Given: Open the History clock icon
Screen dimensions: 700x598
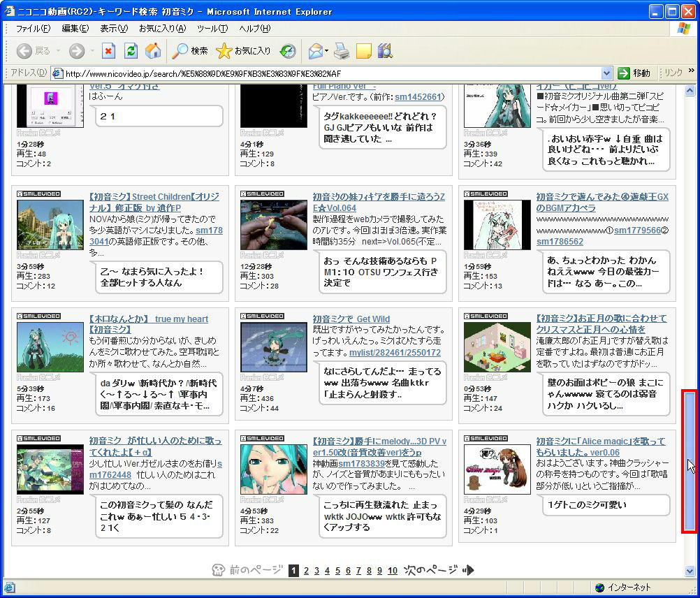Looking at the screenshot, I should click(x=288, y=51).
